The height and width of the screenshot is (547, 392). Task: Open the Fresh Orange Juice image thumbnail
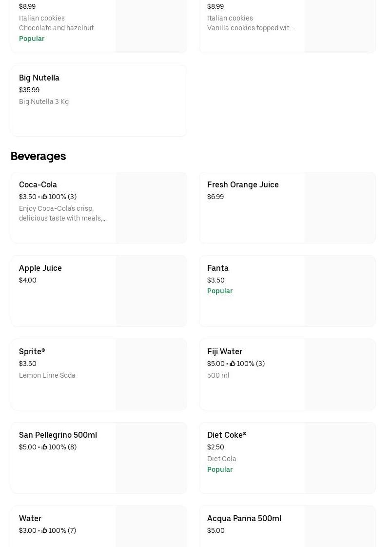(340, 207)
